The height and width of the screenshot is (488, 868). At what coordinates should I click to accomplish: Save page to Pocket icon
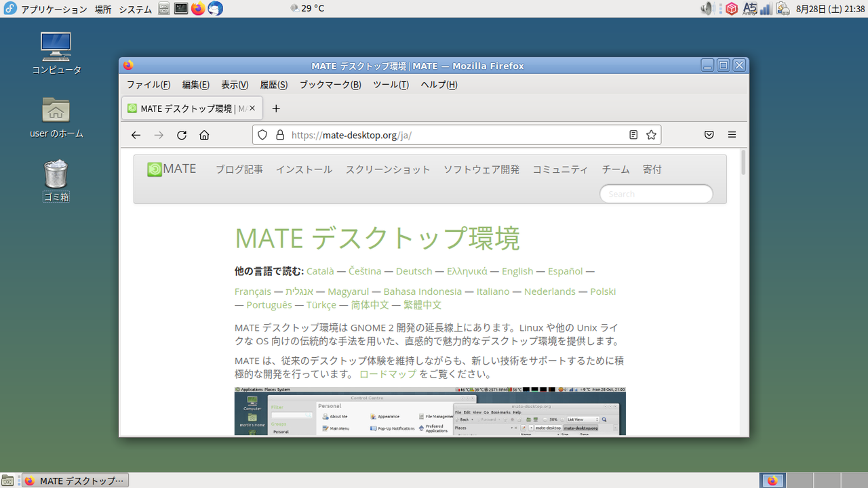click(709, 135)
